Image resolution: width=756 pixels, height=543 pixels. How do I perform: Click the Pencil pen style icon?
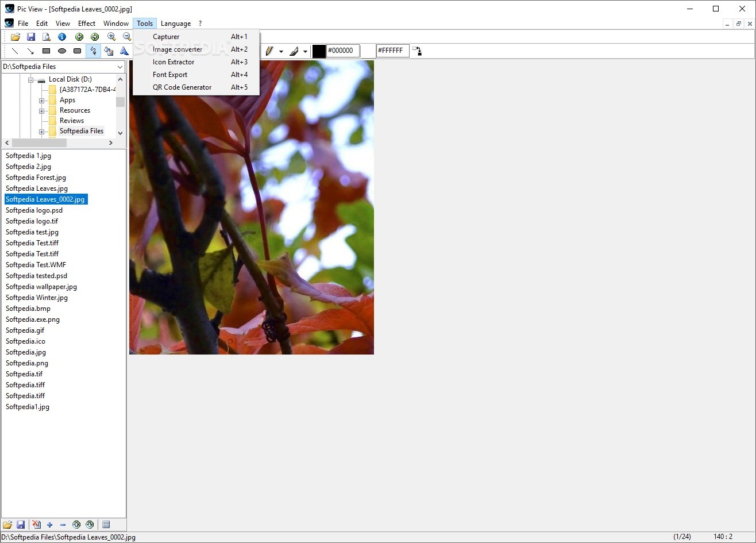coord(269,51)
